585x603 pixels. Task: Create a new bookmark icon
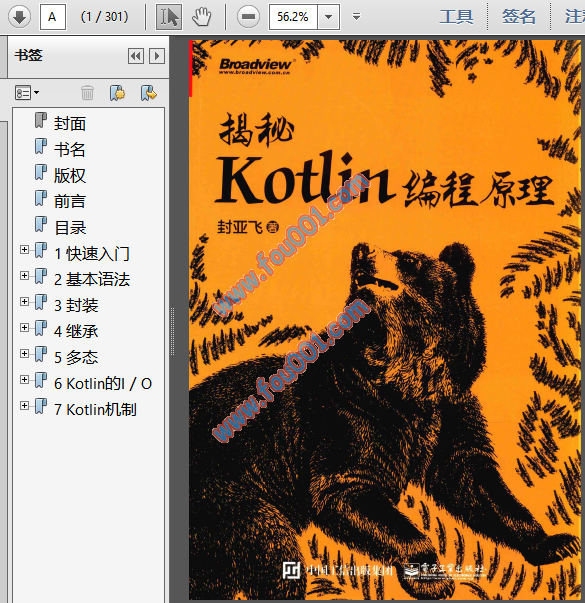point(117,93)
